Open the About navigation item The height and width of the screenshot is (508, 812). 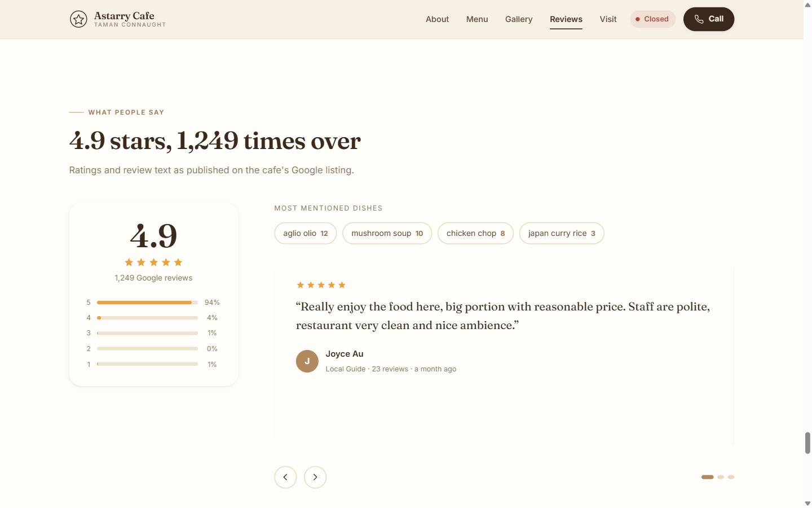point(437,19)
